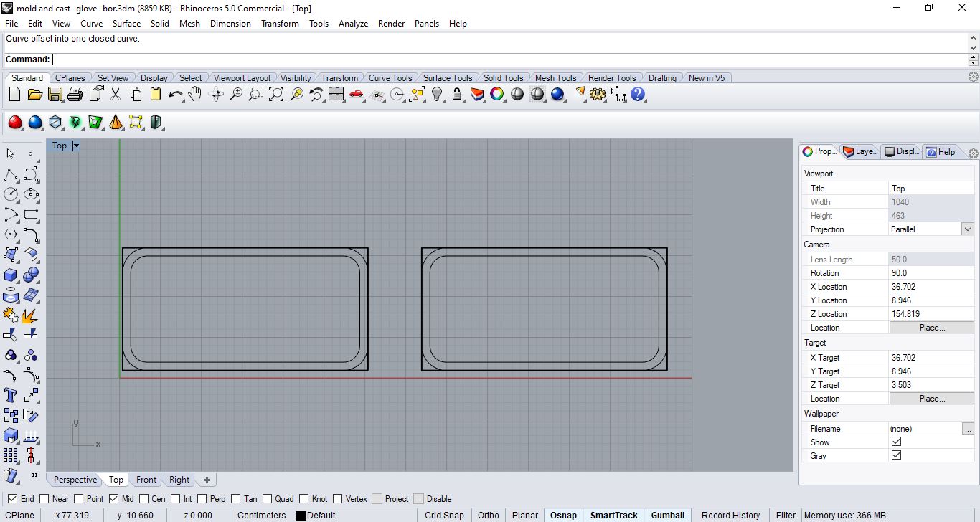980x522 pixels.
Task: Toggle the wallpaper Show checkbox
Action: click(896, 442)
